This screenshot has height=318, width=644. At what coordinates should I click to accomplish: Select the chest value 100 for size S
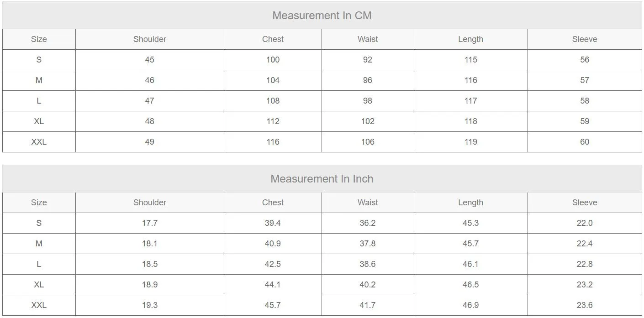coord(273,60)
